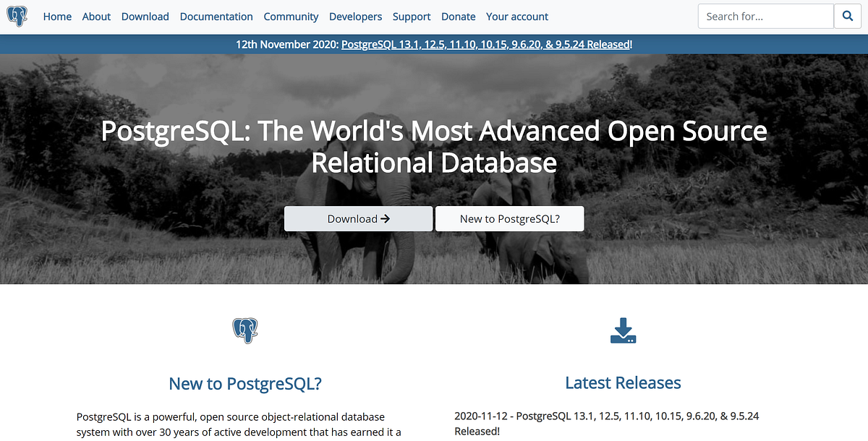868x441 pixels.
Task: Click the Download button on the hero banner
Action: pos(358,218)
